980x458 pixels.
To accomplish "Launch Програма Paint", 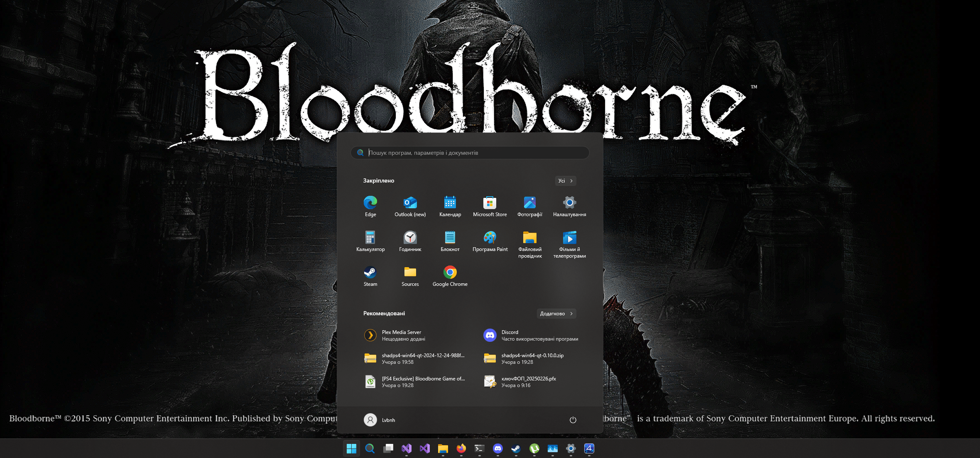I will tap(490, 241).
